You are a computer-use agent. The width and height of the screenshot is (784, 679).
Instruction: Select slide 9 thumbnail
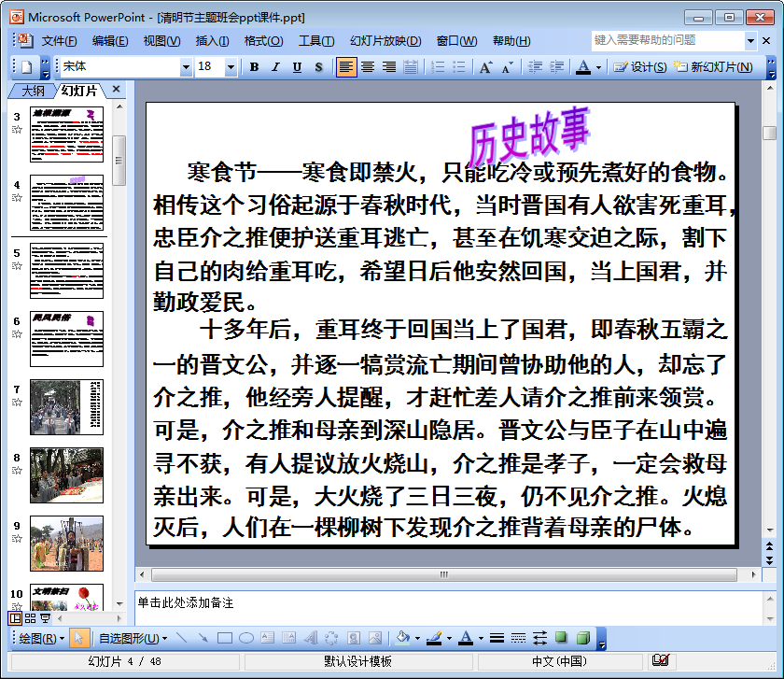(x=66, y=544)
